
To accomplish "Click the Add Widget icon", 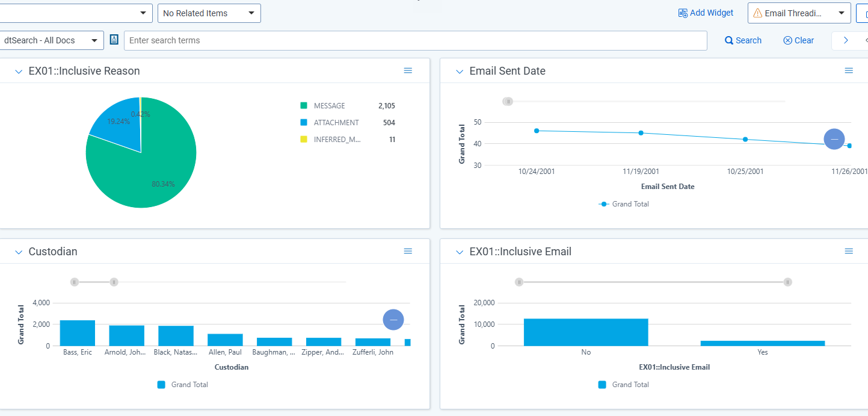I will coord(683,13).
